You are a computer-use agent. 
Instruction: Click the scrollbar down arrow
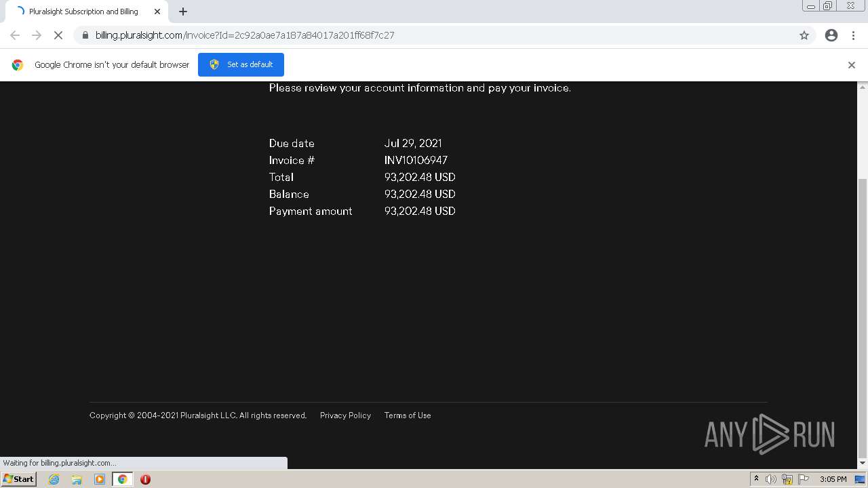pyautogui.click(x=863, y=464)
